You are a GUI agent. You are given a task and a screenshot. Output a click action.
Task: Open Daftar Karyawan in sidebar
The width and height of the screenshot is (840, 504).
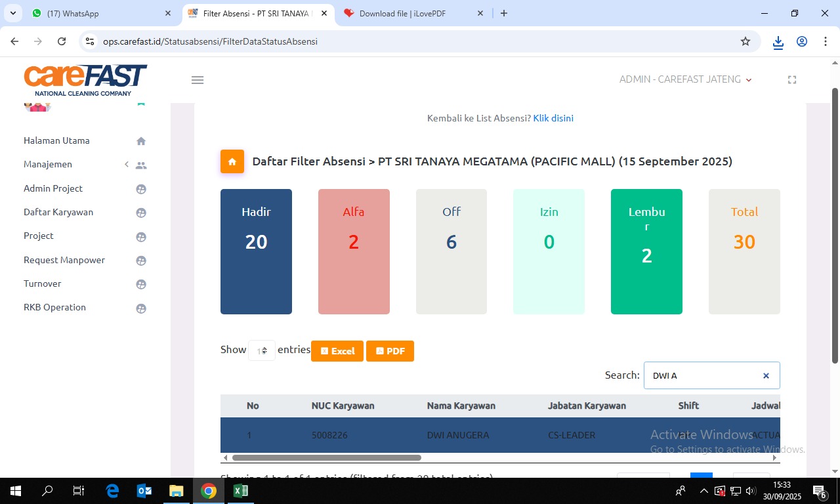[x=58, y=212]
